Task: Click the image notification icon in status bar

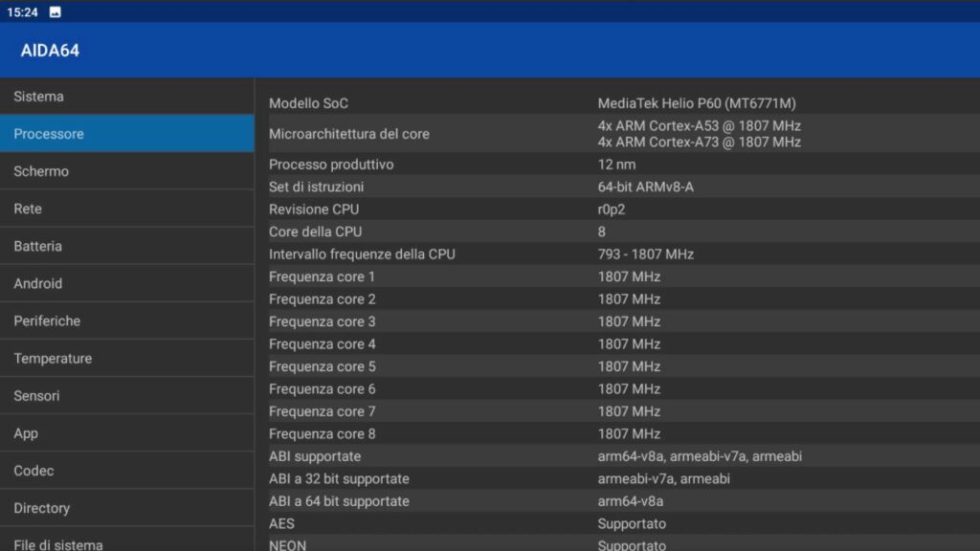Action: (x=56, y=11)
